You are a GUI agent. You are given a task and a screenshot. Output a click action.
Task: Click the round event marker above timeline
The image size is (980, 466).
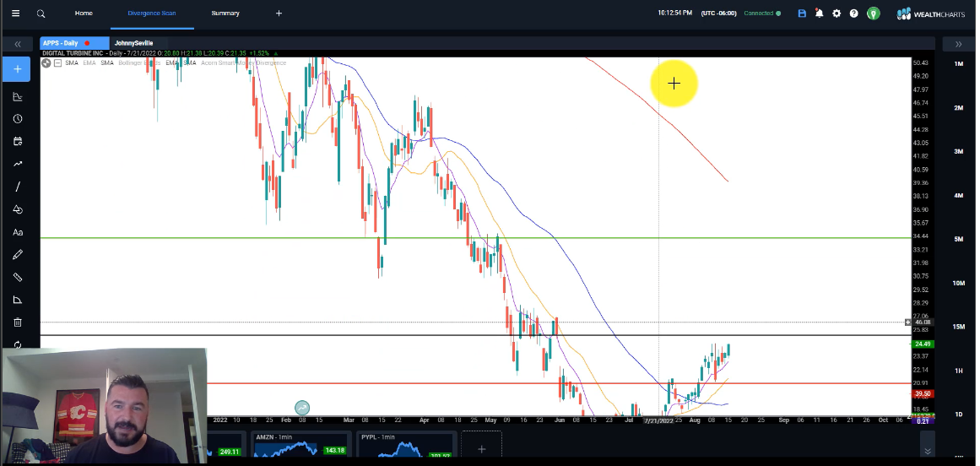coord(302,408)
